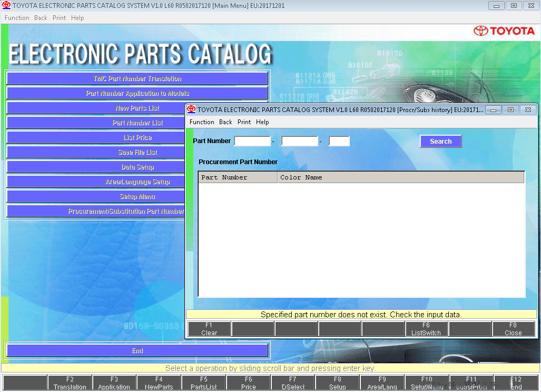Focus the third short Part Number field
The image size is (541, 392).
pyautogui.click(x=339, y=141)
